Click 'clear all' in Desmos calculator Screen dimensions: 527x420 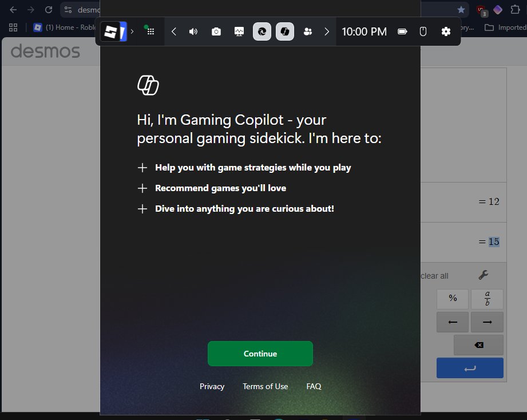tap(434, 276)
